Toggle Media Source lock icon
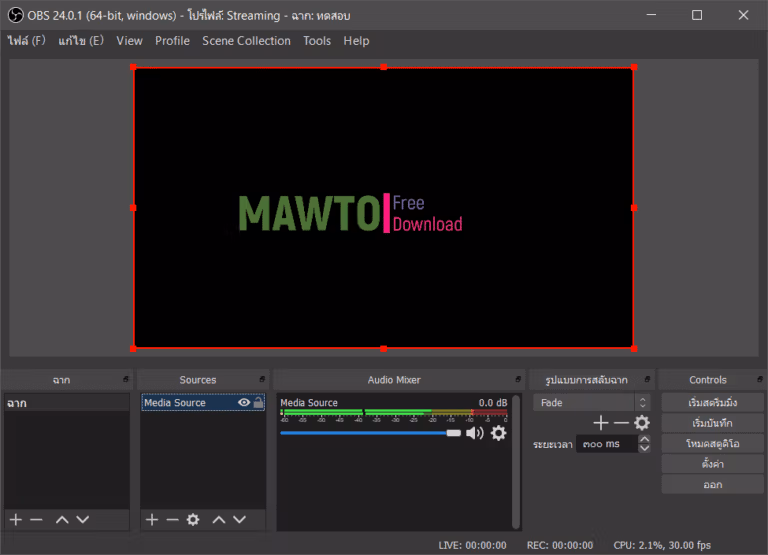768x555 pixels. tap(258, 402)
